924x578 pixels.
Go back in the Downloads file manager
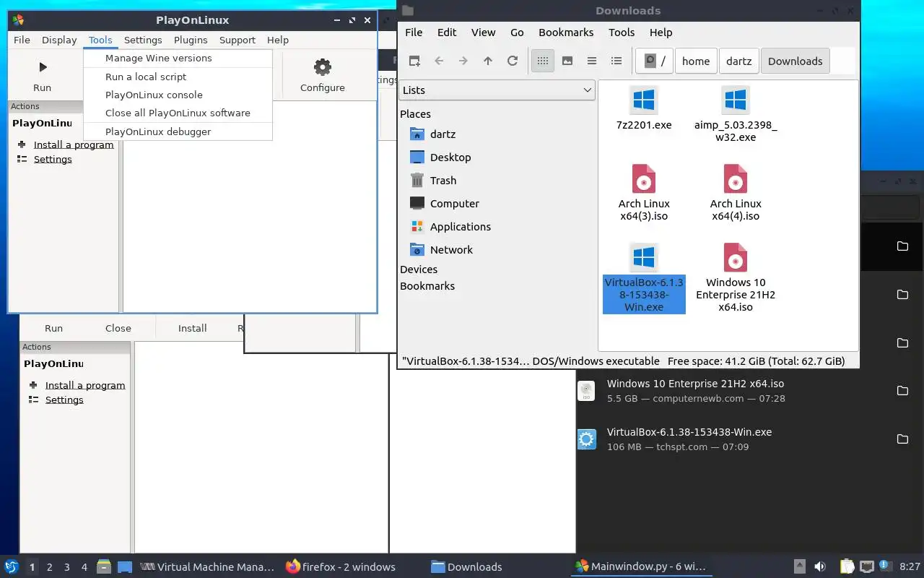[x=439, y=61]
